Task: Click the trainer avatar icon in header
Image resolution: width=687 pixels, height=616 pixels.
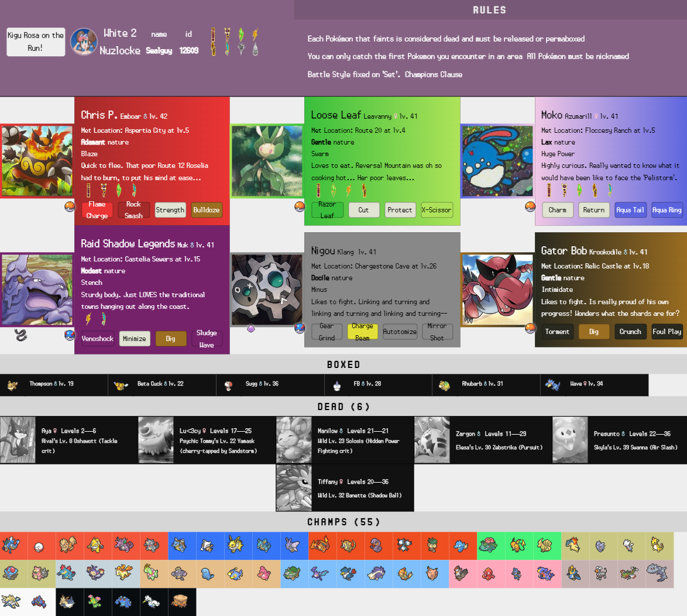Action: pyautogui.click(x=84, y=42)
